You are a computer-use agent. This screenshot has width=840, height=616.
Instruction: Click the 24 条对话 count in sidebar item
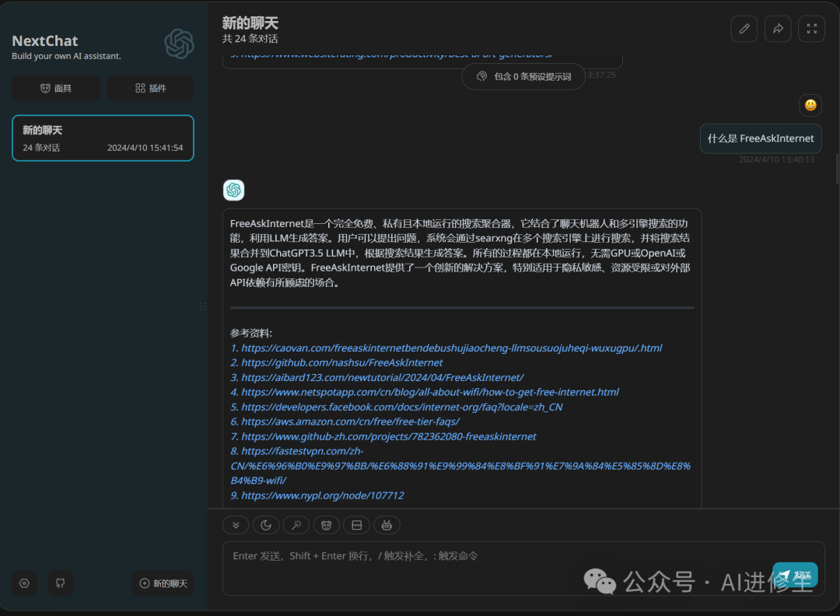tap(41, 148)
